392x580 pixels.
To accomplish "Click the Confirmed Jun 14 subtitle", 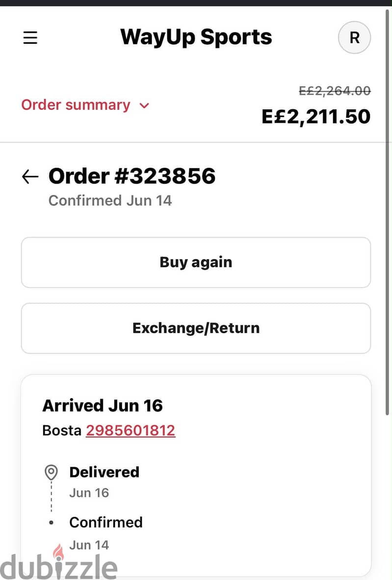I will coord(110,201).
